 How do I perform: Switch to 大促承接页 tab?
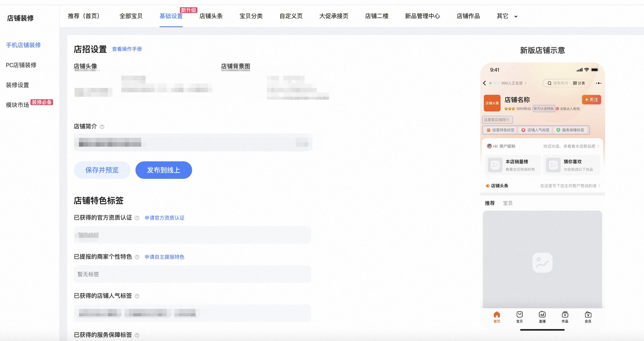[334, 16]
